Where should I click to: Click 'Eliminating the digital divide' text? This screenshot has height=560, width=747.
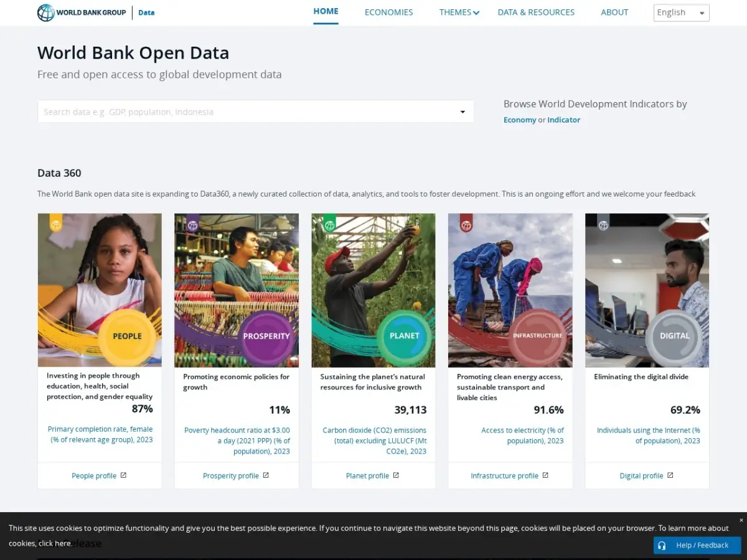coord(641,376)
